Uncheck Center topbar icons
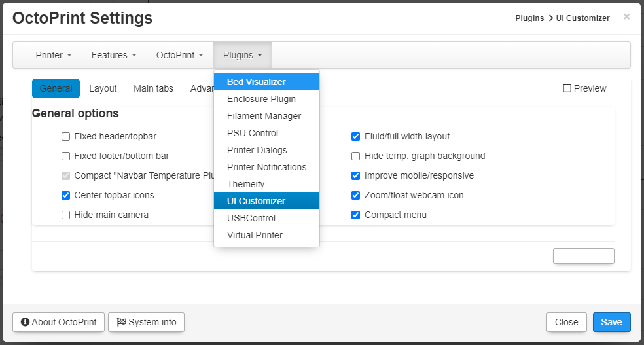Viewport: 644px width, 345px height. [x=65, y=196]
